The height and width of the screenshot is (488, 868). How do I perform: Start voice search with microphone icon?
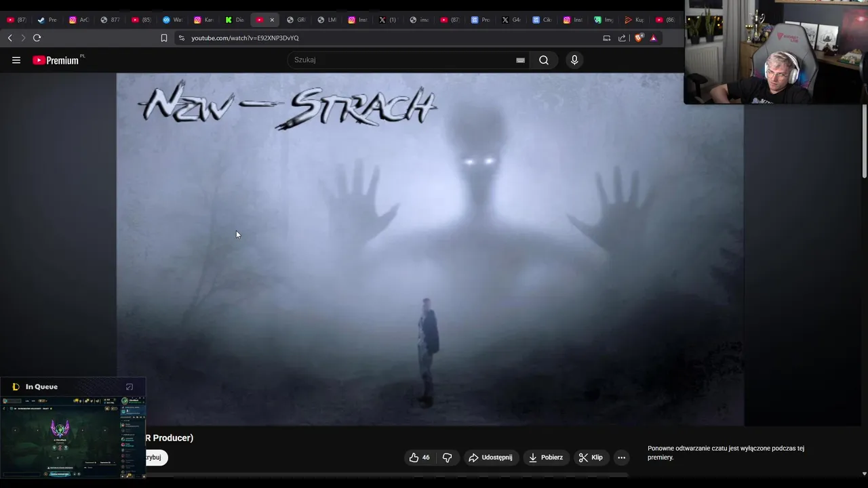pos(574,60)
